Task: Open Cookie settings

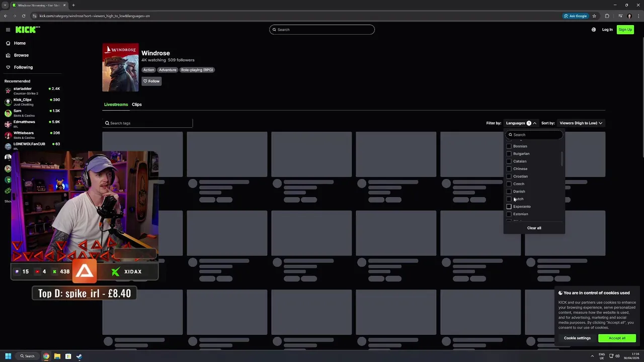Action: click(x=577, y=338)
